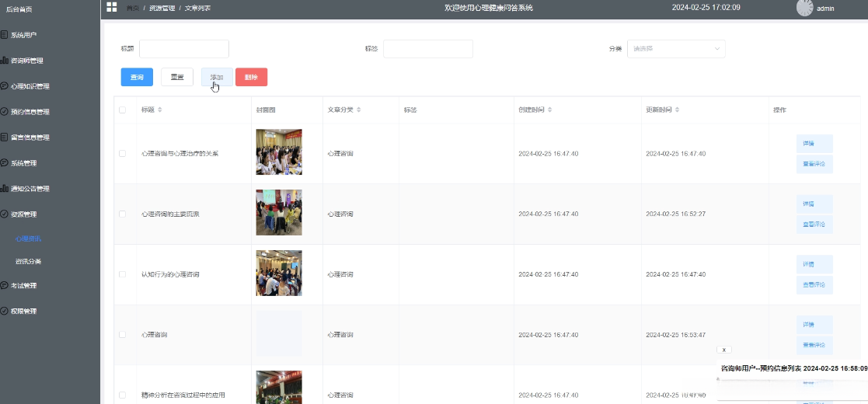Screen dimensions: 868x404
Task: Click the 留言信息管理 document icon in sidebar
Action: (x=4, y=138)
